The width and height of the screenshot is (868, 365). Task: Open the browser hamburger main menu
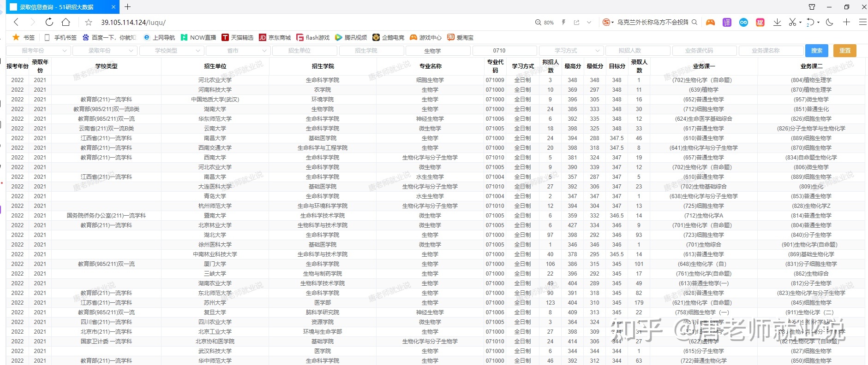coord(862,22)
